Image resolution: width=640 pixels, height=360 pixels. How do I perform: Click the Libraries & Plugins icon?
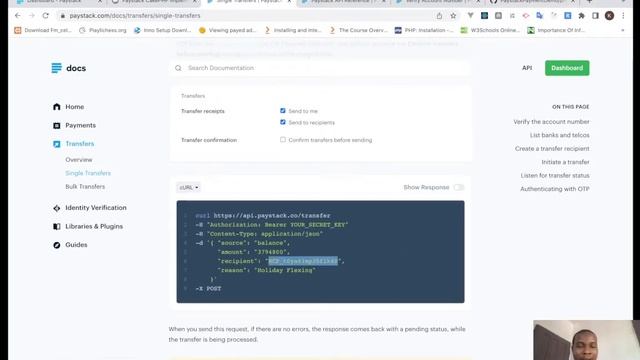pos(57,227)
